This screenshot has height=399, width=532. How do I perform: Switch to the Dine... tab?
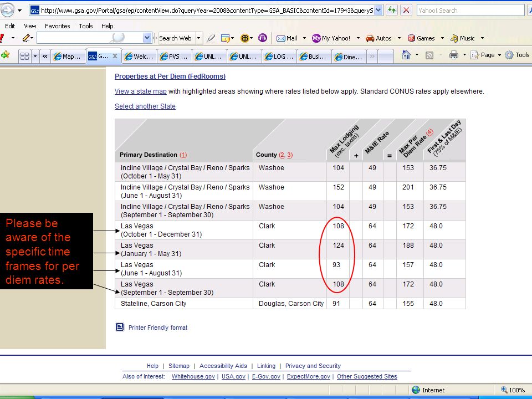349,57
